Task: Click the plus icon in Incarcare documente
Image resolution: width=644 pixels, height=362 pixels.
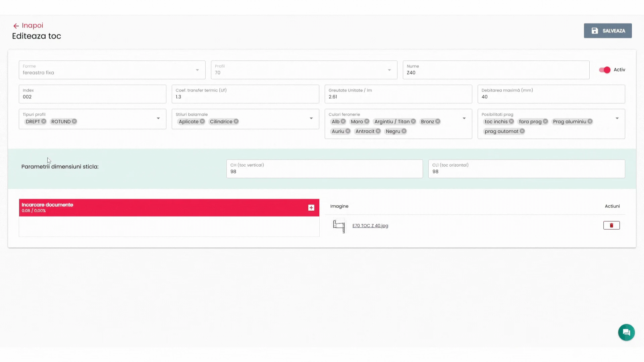Action: click(311, 208)
